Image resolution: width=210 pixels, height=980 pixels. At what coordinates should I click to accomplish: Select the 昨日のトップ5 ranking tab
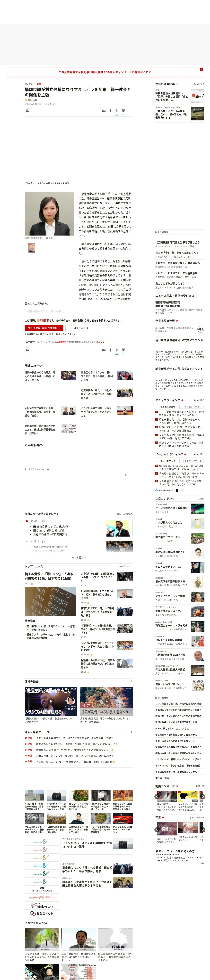[x=192, y=407]
